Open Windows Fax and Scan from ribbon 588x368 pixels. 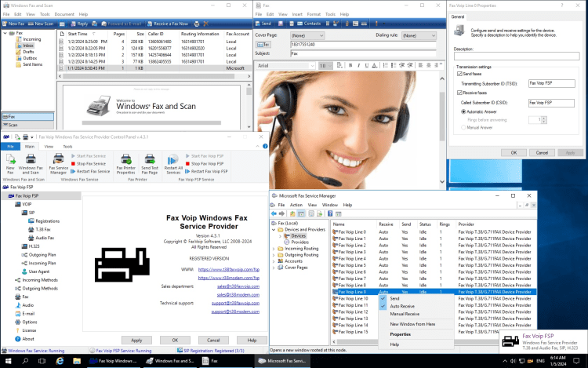pyautogui.click(x=31, y=163)
